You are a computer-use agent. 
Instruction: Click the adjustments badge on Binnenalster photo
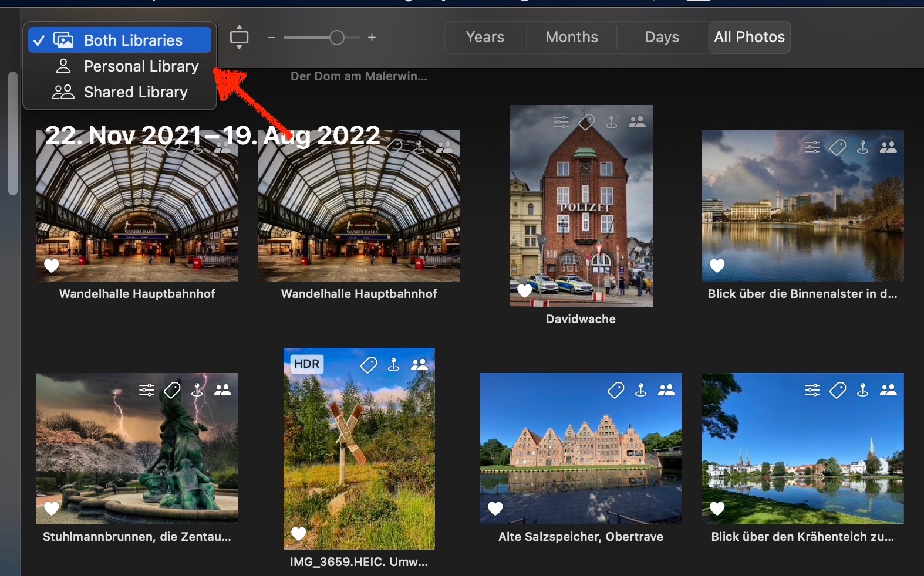click(812, 147)
